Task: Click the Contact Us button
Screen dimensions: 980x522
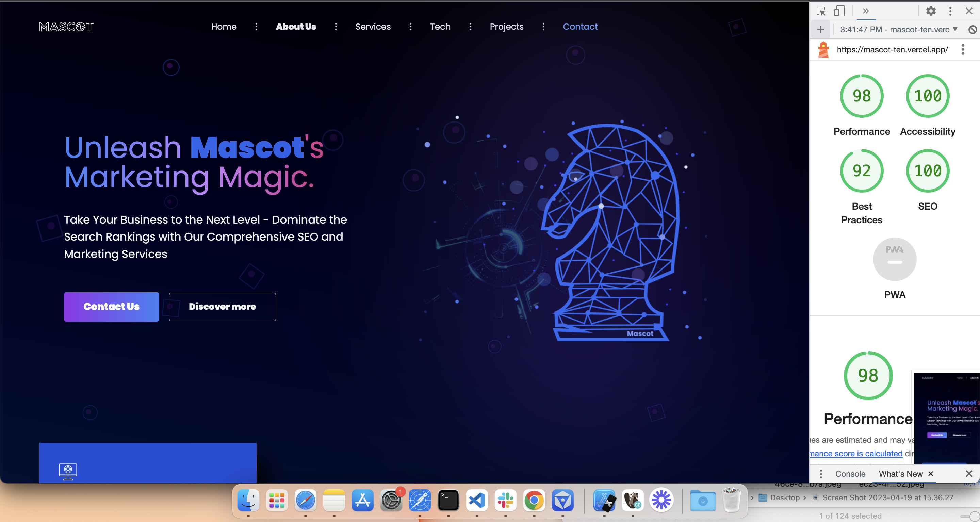Action: 111,306
